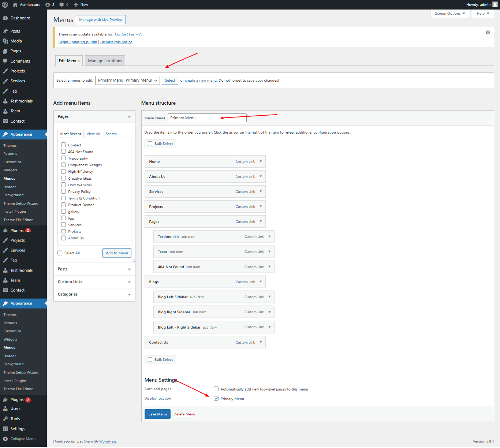Uncheck the Primary Menu display location
The image size is (500, 448).
coord(216,399)
